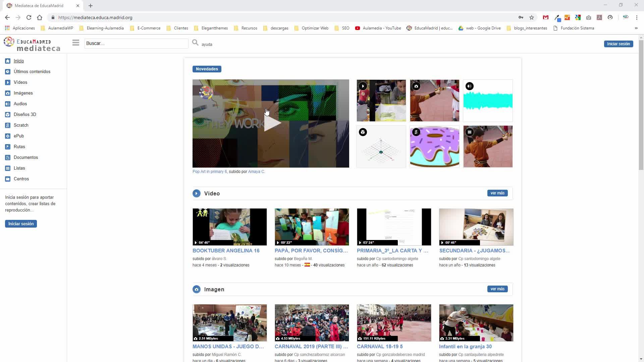This screenshot has width=644, height=362.
Task: Open Gmail extension icon in toolbar
Action: tap(546, 17)
